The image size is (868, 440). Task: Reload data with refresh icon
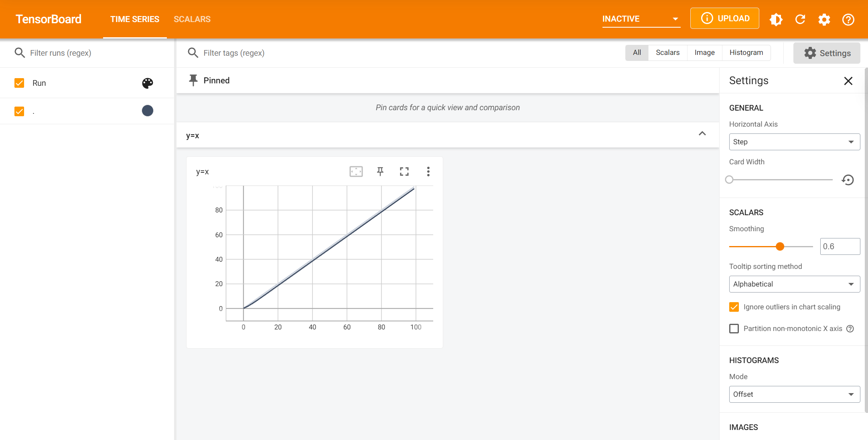[x=800, y=19]
